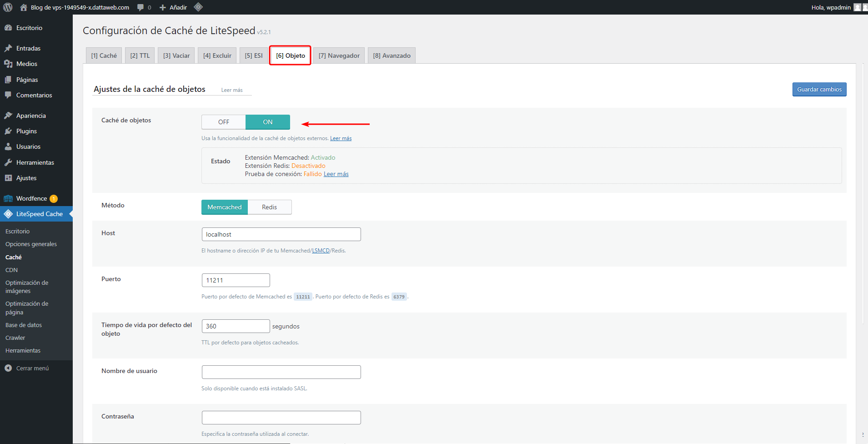
Task: Switch to the [3] Vaciar tab
Action: pyautogui.click(x=176, y=55)
